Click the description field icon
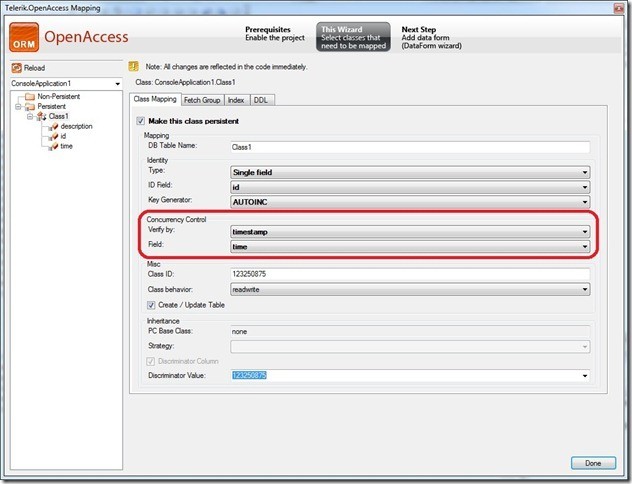This screenshot has height=484, width=632. pos(53,127)
